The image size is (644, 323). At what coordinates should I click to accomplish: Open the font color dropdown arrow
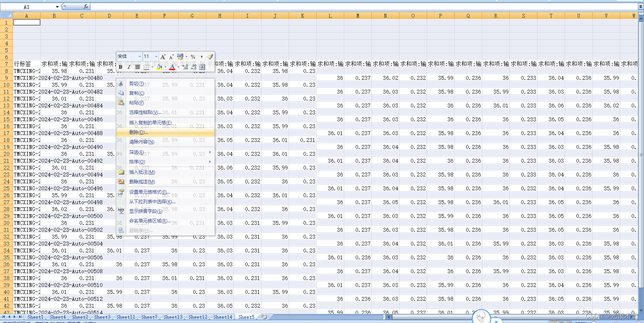(x=178, y=67)
